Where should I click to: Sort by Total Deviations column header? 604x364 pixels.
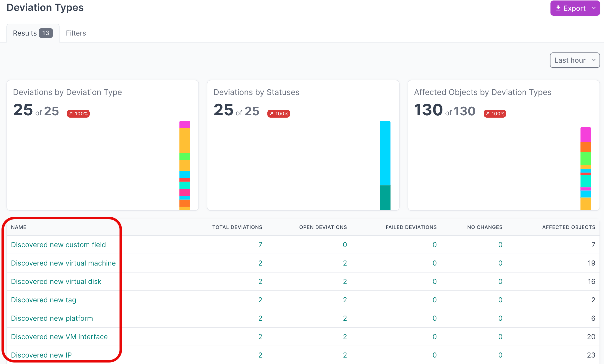click(x=237, y=227)
